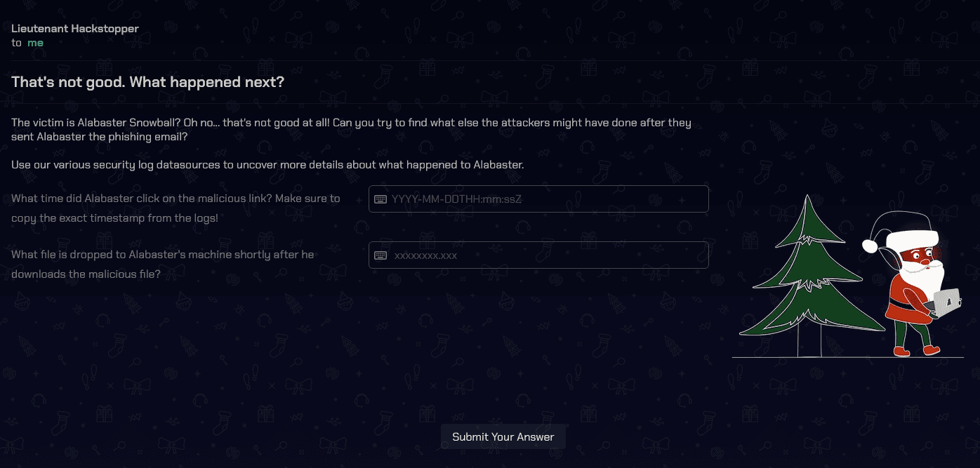
Task: Open the 'me' recipient link
Action: [x=35, y=43]
